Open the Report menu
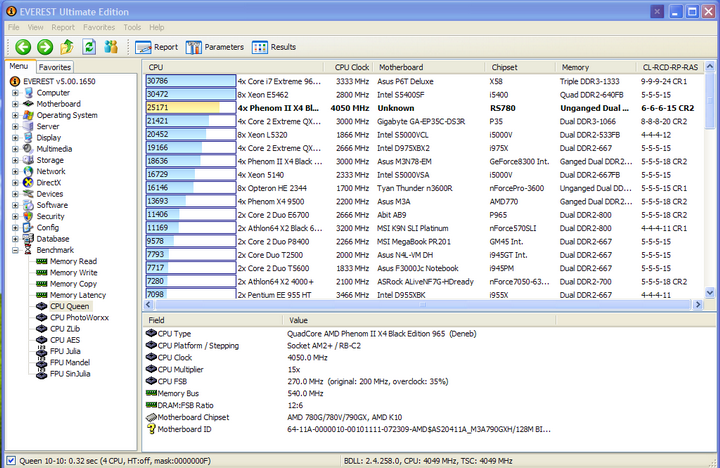The width and height of the screenshot is (720, 468). (x=63, y=28)
